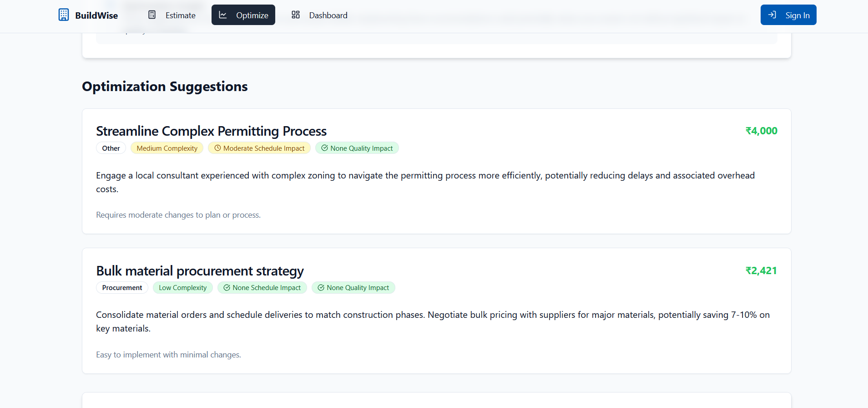
Task: Click the BuildWise building logo icon
Action: [64, 15]
